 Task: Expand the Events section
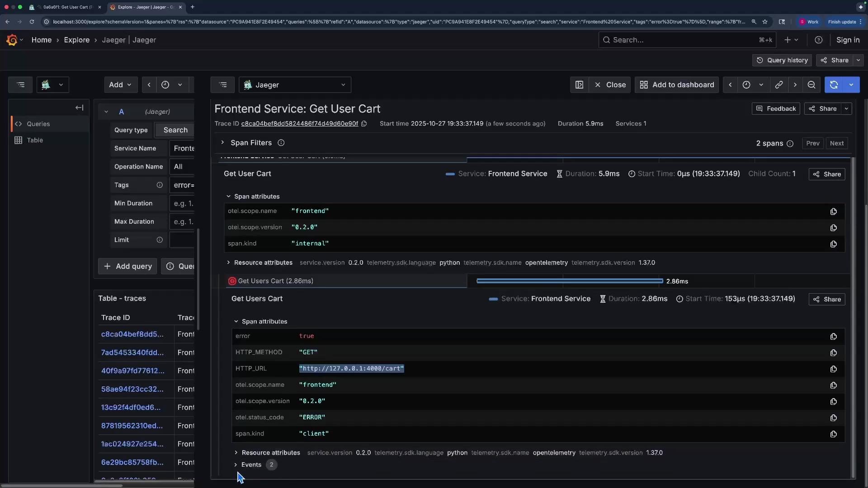click(236, 465)
